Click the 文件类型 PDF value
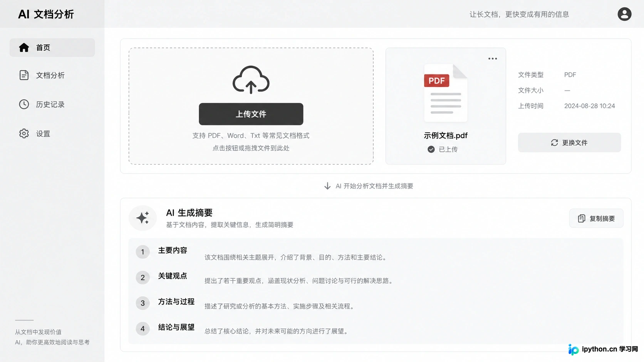Image resolution: width=644 pixels, height=362 pixels. click(570, 75)
